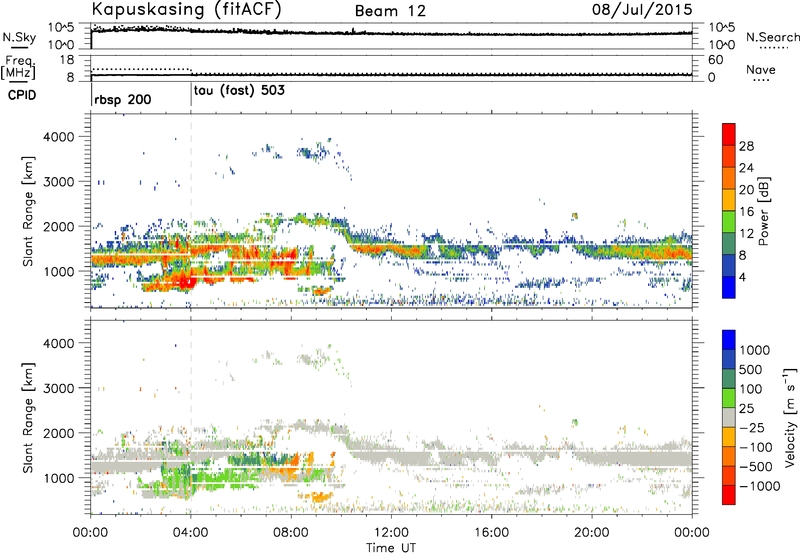The width and height of the screenshot is (800, 554).
Task: Click the 'CPID' row label
Action: pos(22,95)
